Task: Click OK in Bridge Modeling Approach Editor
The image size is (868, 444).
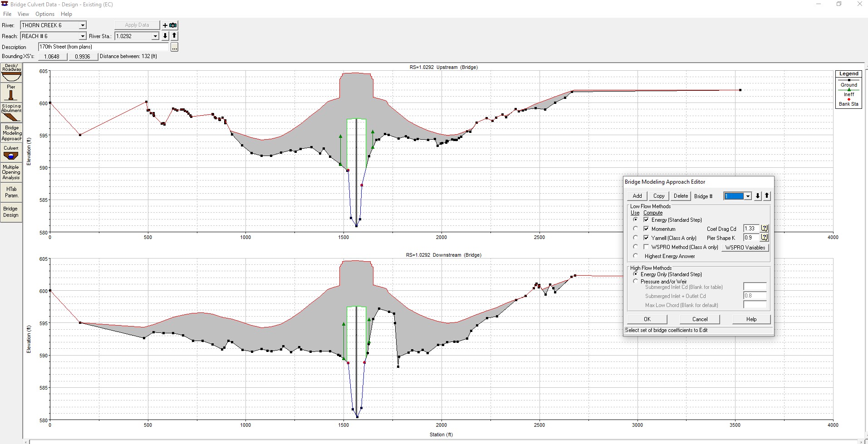Action: coord(647,319)
